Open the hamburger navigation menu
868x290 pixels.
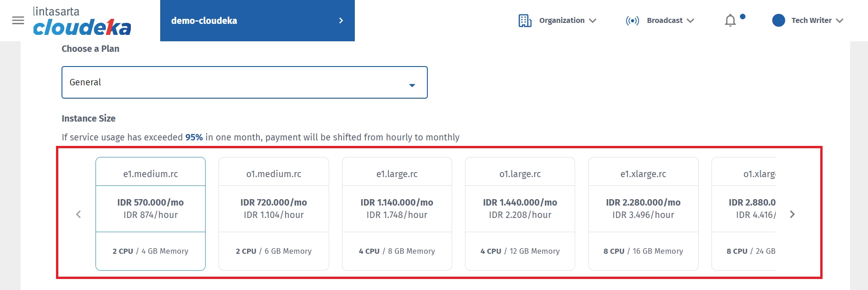18,21
